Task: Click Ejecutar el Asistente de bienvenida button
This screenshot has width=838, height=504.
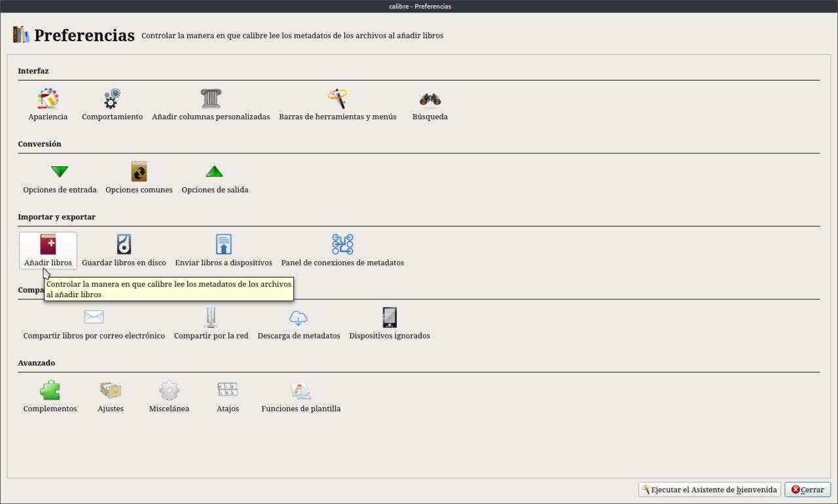Action: click(x=710, y=490)
